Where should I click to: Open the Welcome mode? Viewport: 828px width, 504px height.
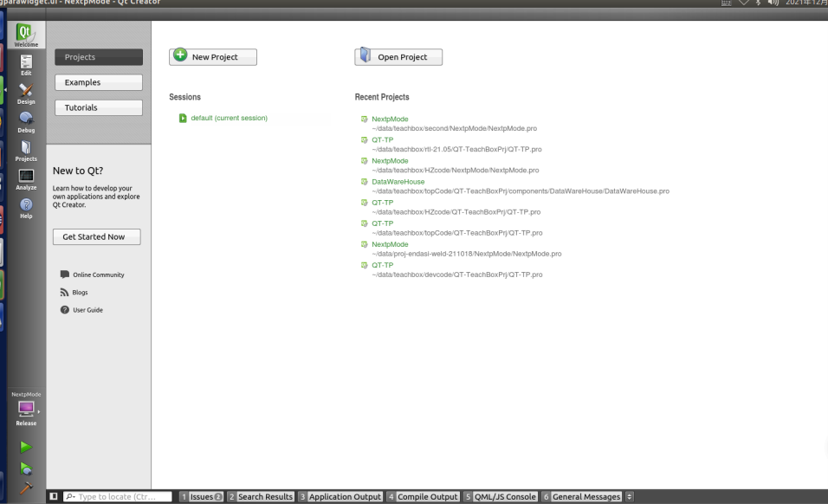[26, 35]
